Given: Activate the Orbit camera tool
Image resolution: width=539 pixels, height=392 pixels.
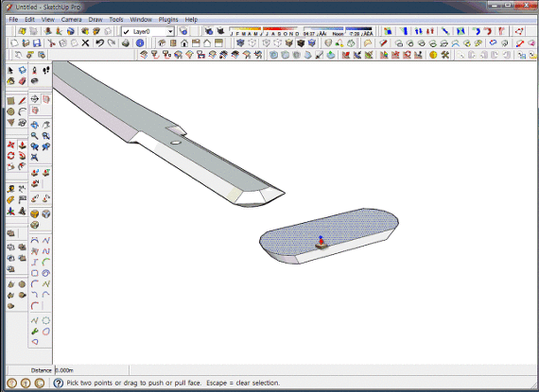Looking at the screenshot, I should [x=34, y=125].
